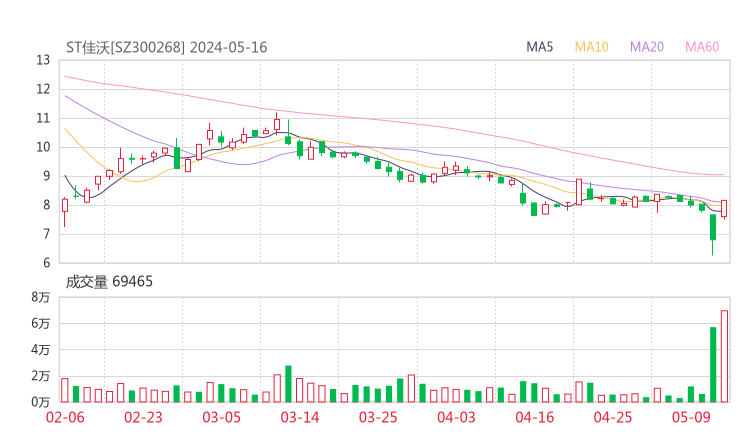Select the last red candlestick at the chart's right edge
The height and width of the screenshot is (440, 740).
(724, 209)
